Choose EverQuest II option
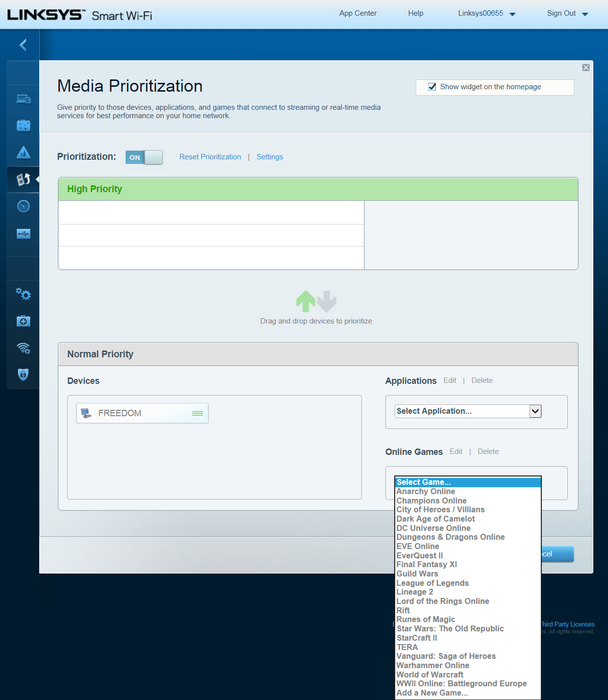This screenshot has width=608, height=700. pos(468,555)
